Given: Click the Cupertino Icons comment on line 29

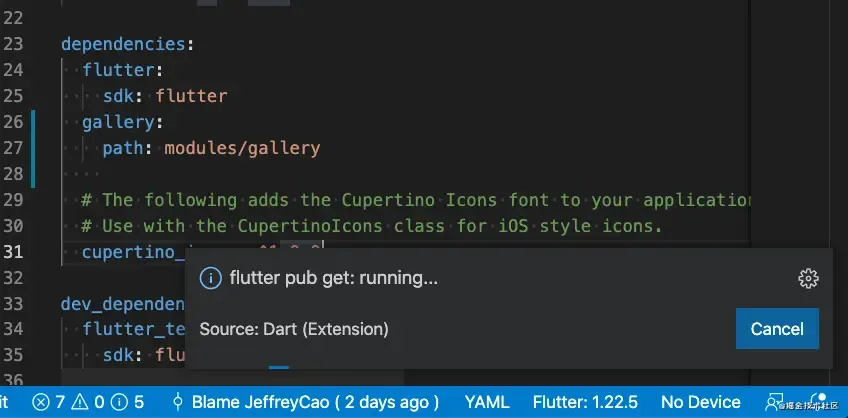Looking at the screenshot, I should [416, 201].
